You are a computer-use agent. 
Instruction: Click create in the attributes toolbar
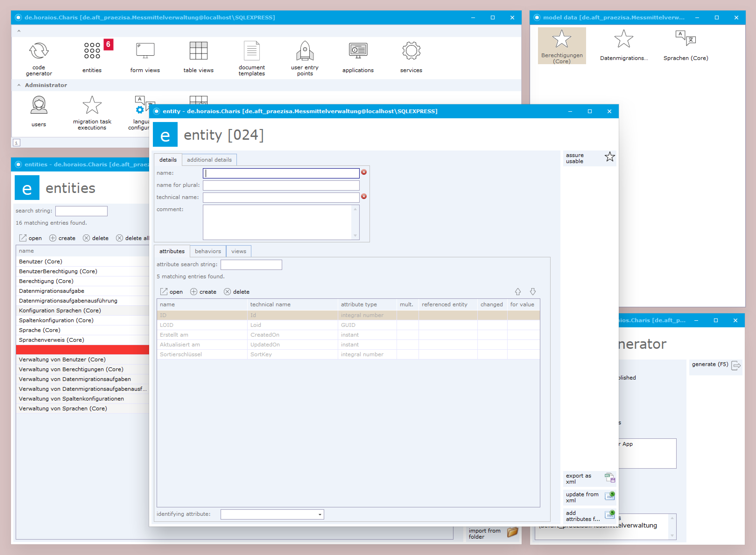(203, 292)
